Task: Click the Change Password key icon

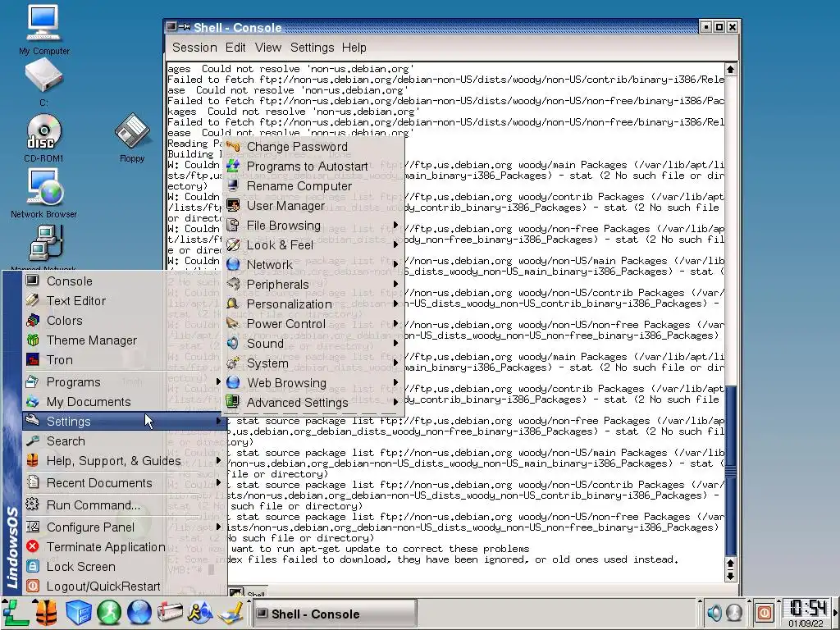Action: coord(232,146)
